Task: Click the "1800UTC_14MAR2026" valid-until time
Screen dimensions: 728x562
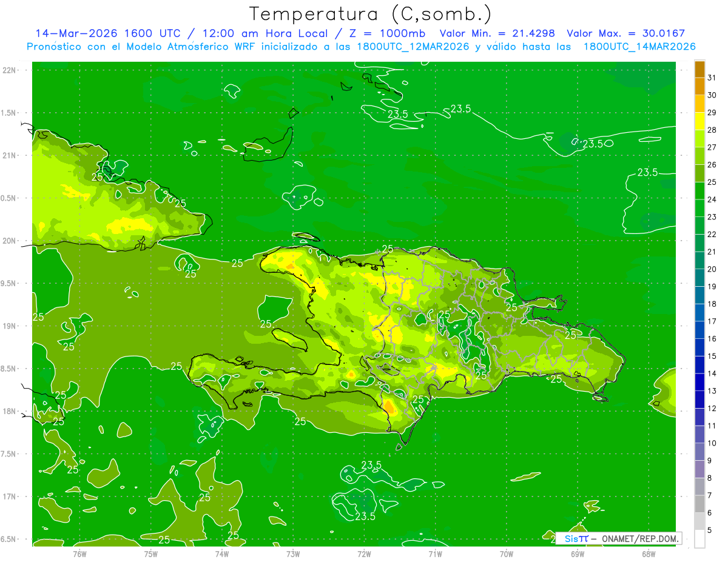Action: (x=639, y=47)
